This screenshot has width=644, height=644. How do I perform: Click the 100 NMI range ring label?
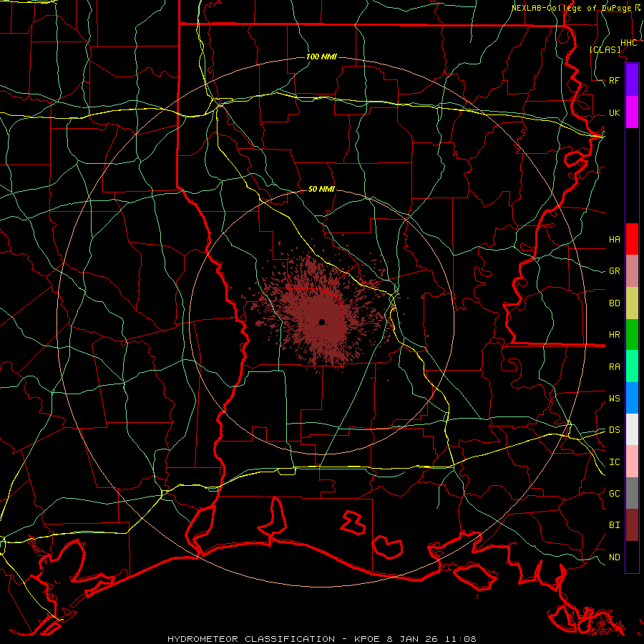click(x=321, y=57)
